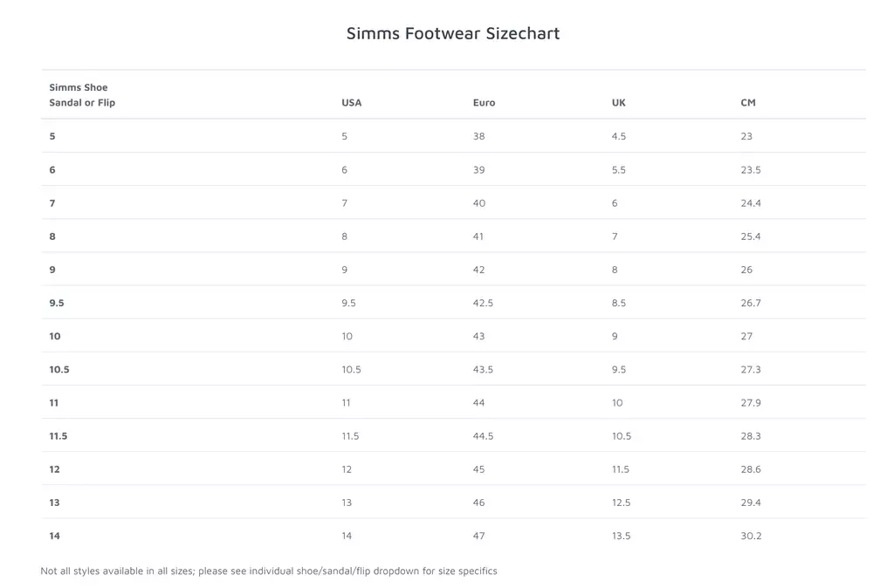Click the Simms Shoe Sandal or Flip header
This screenshot has width=873, height=588.
coord(82,94)
